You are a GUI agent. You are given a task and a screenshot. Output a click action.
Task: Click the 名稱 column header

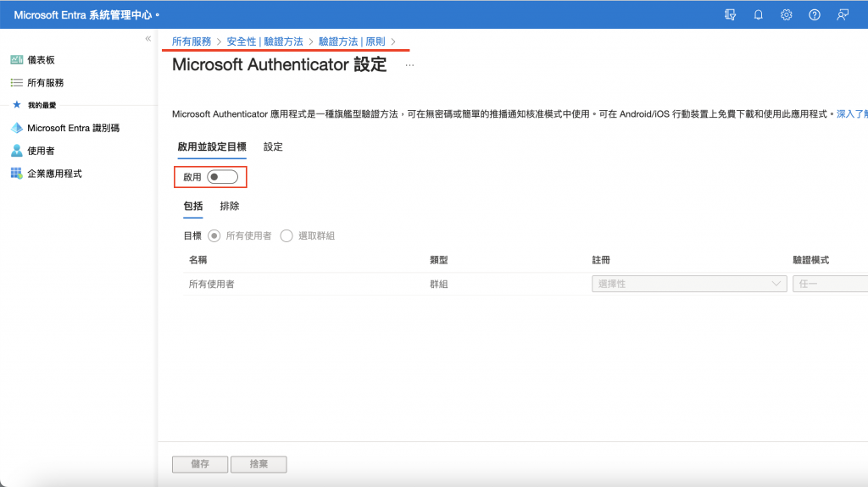198,260
